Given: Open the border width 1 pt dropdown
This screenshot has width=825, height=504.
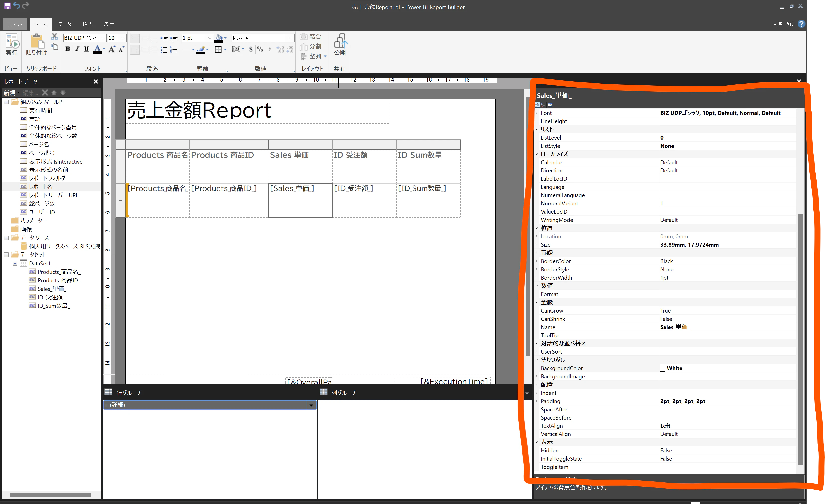Looking at the screenshot, I should [210, 38].
